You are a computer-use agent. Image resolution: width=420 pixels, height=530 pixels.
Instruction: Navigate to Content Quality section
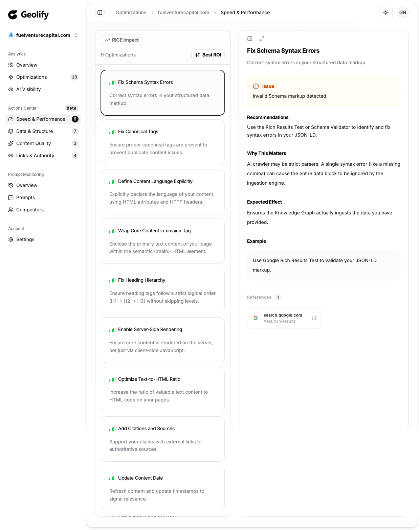coord(34,143)
